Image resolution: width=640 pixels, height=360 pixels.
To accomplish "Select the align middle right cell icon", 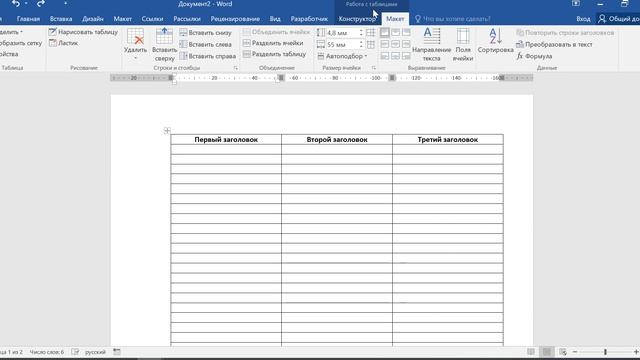I will point(406,44).
